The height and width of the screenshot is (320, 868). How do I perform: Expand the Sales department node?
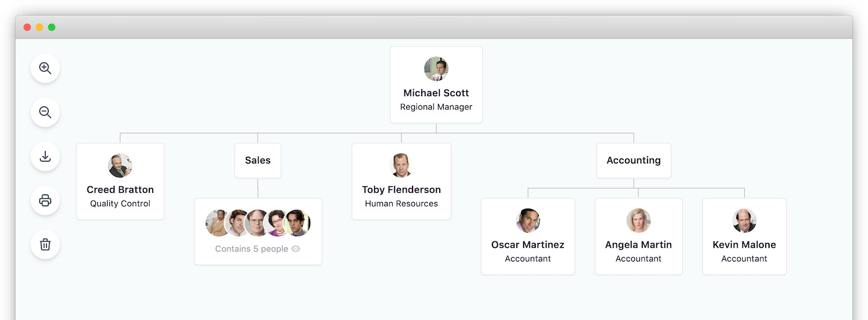258,160
